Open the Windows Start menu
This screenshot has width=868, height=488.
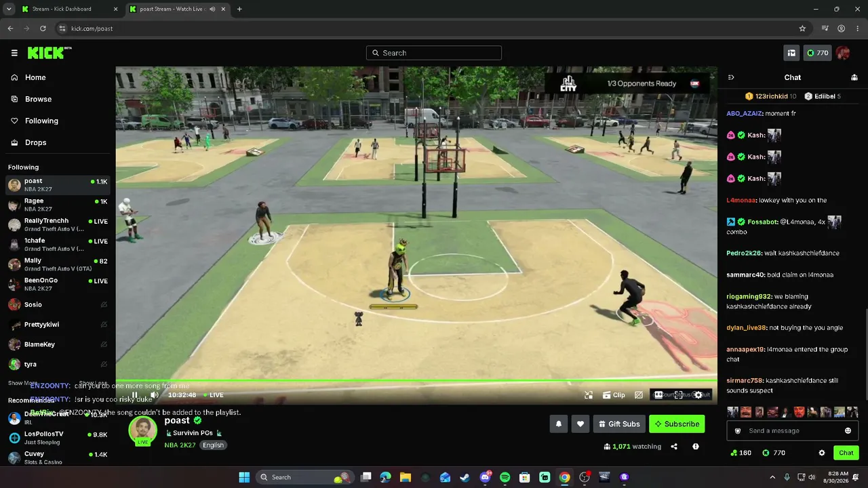244,477
